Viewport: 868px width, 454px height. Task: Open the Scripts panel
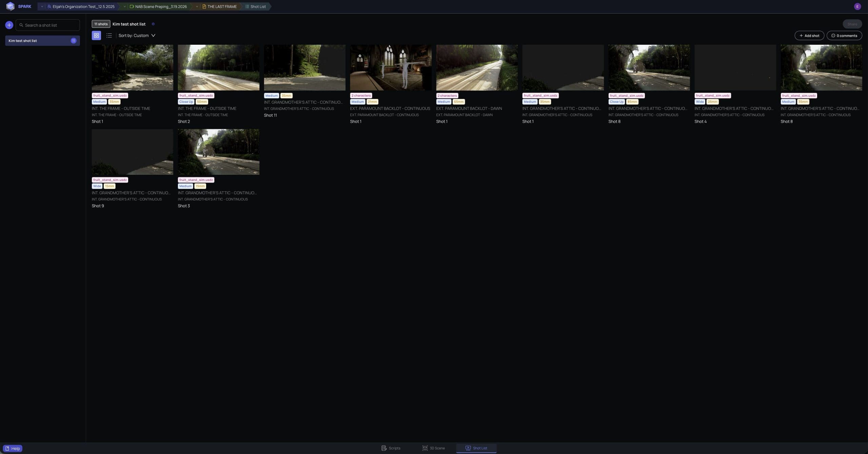391,448
